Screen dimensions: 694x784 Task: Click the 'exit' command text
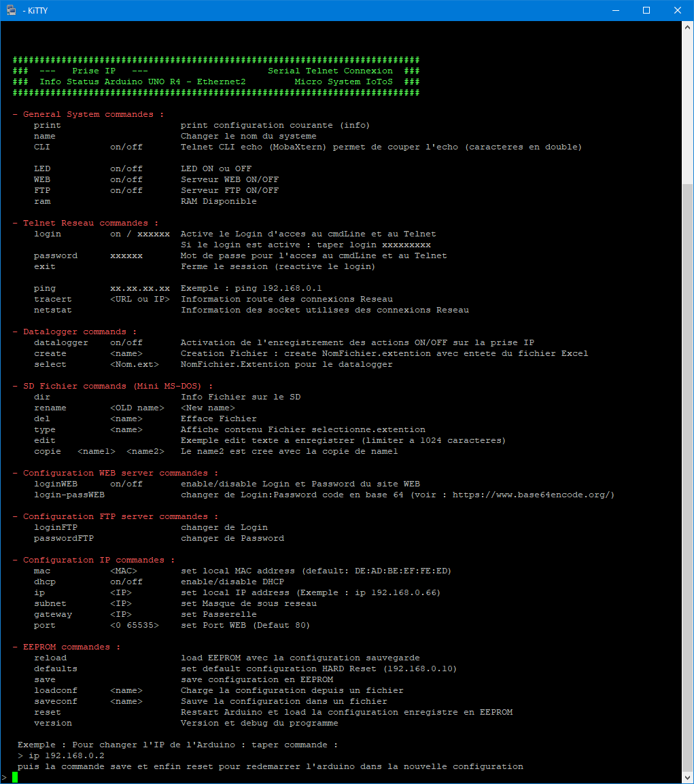45,266
